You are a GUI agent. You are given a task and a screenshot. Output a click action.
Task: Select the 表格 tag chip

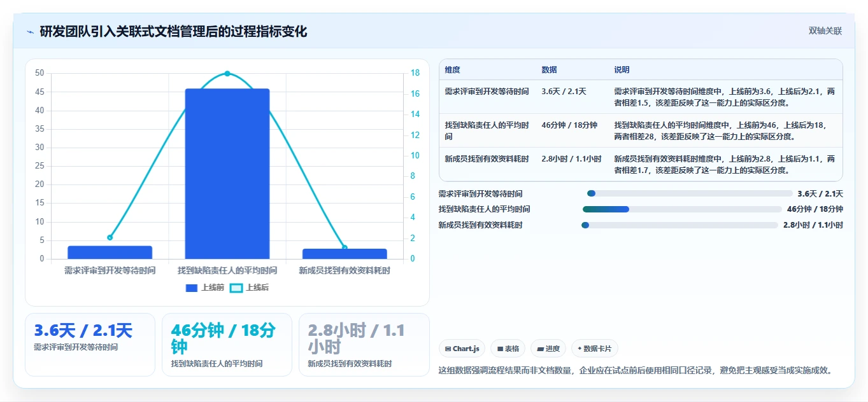[x=508, y=349]
